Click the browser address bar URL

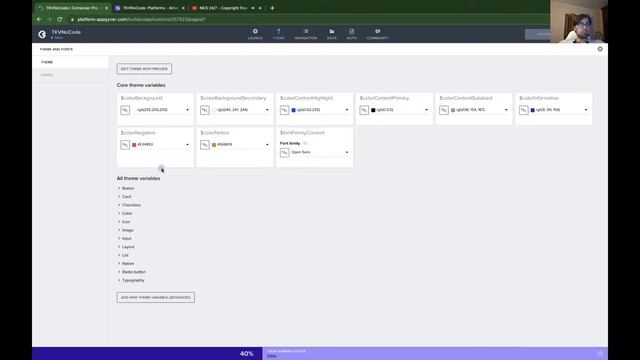click(141, 19)
